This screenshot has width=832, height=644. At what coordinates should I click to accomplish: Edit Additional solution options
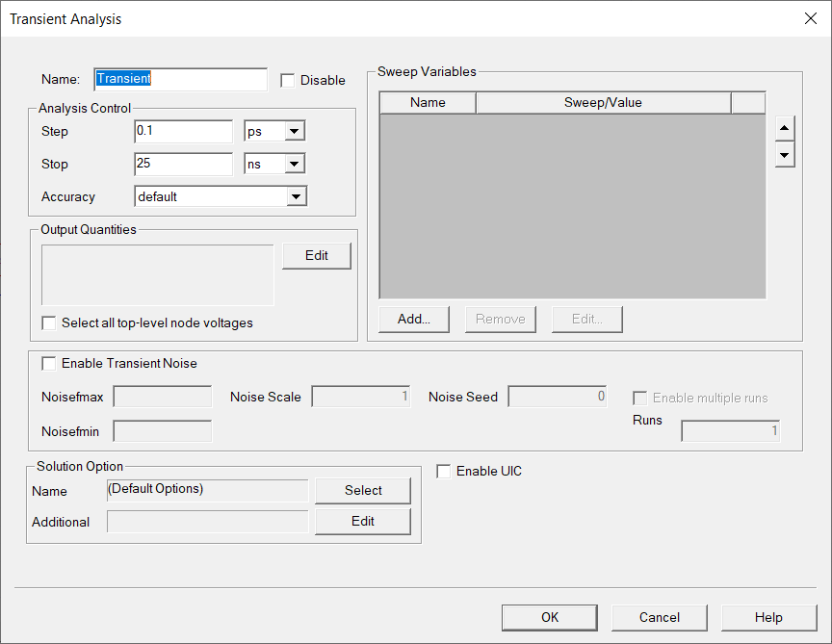[x=363, y=522]
